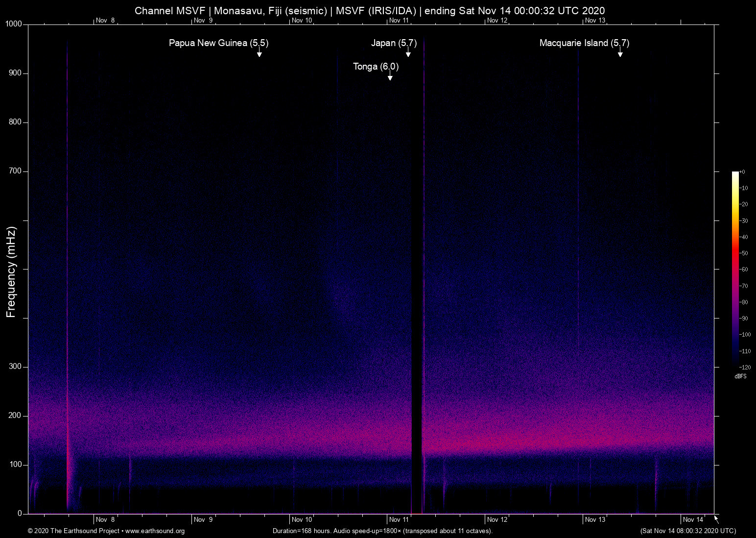The image size is (756, 538).
Task: Select 'Nov 8' on the top time axis
Action: click(x=105, y=20)
